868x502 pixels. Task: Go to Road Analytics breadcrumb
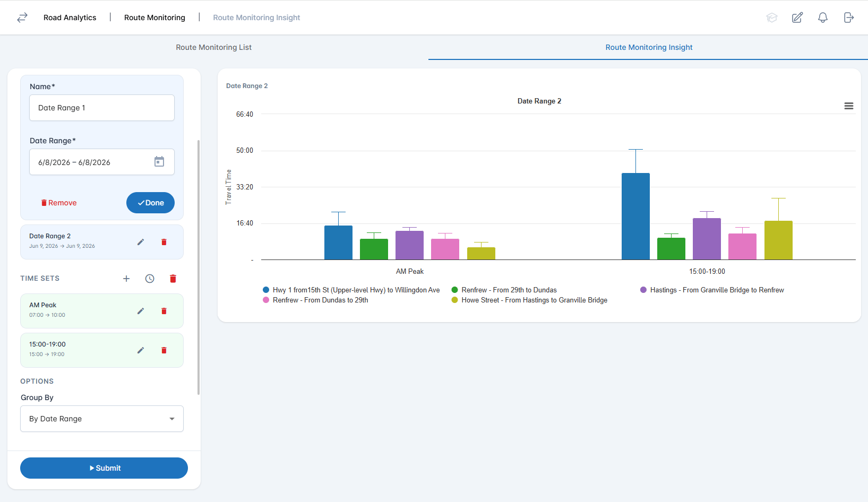[x=70, y=18]
